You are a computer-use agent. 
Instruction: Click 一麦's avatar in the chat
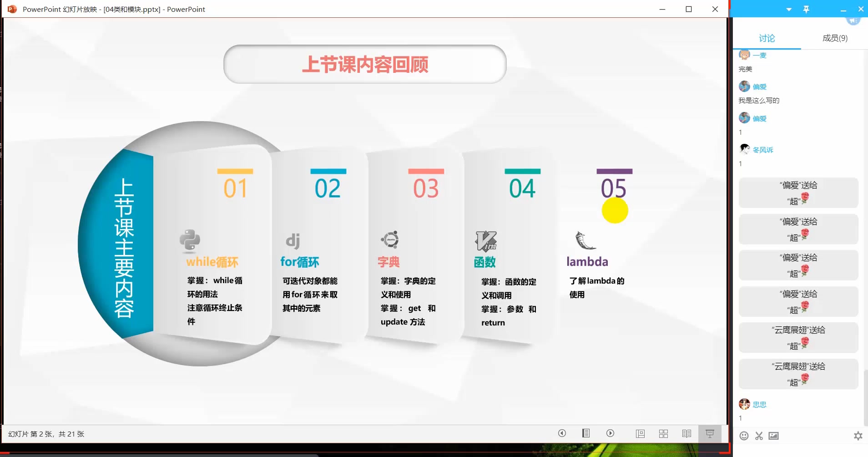(744, 55)
